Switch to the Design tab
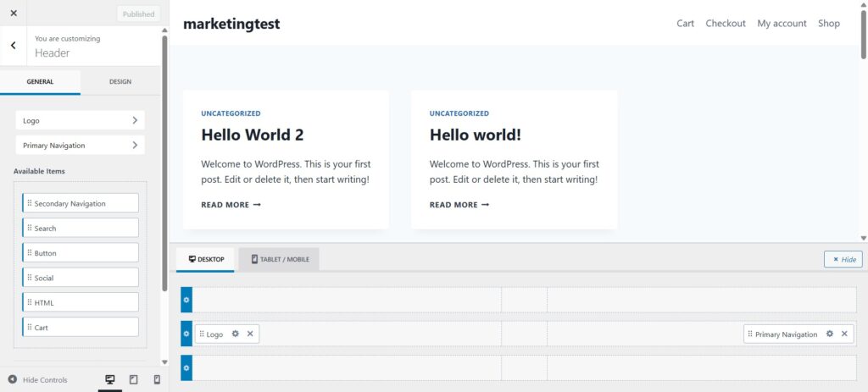 tap(120, 82)
